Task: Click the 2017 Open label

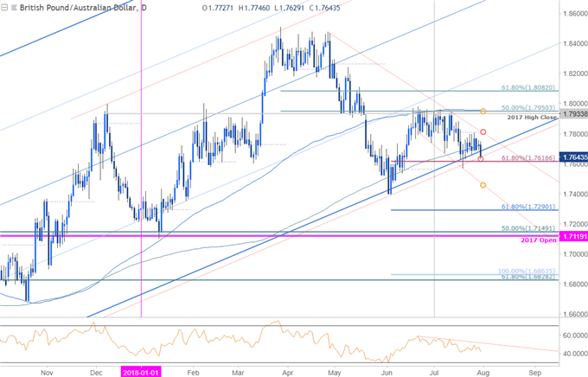Action: coord(539,240)
